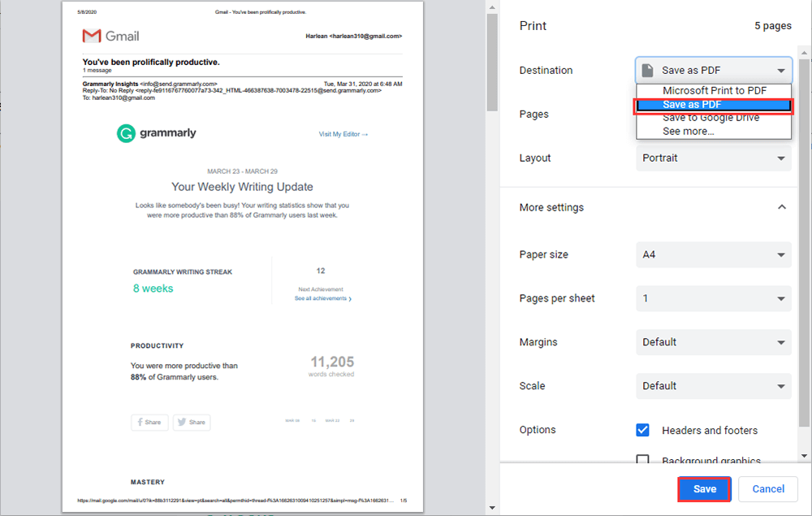Click preview scrollbar up arrow
This screenshot has height=516, width=812.
point(492,7)
